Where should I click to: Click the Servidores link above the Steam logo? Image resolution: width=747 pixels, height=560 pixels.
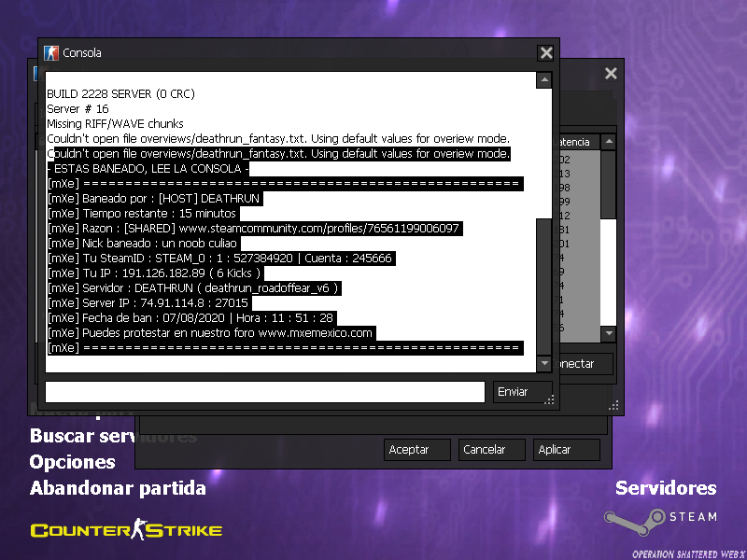[x=666, y=488]
